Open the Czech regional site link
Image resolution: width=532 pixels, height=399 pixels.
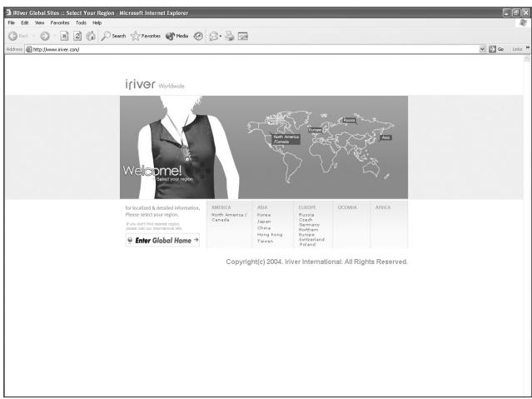[306, 220]
